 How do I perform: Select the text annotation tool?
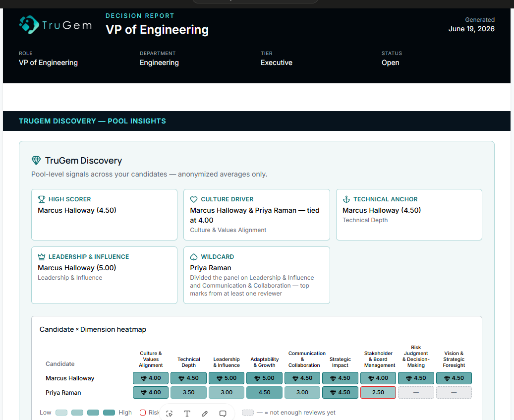[187, 414]
